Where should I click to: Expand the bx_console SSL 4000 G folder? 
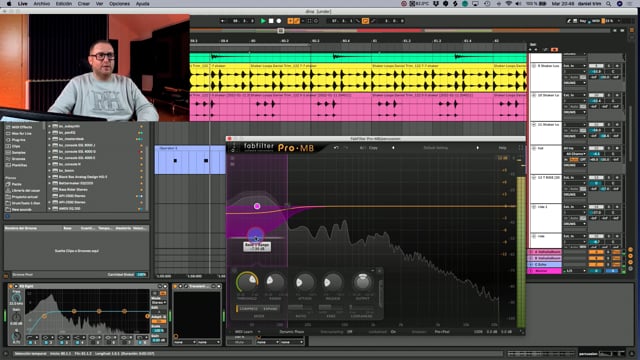tap(49, 151)
